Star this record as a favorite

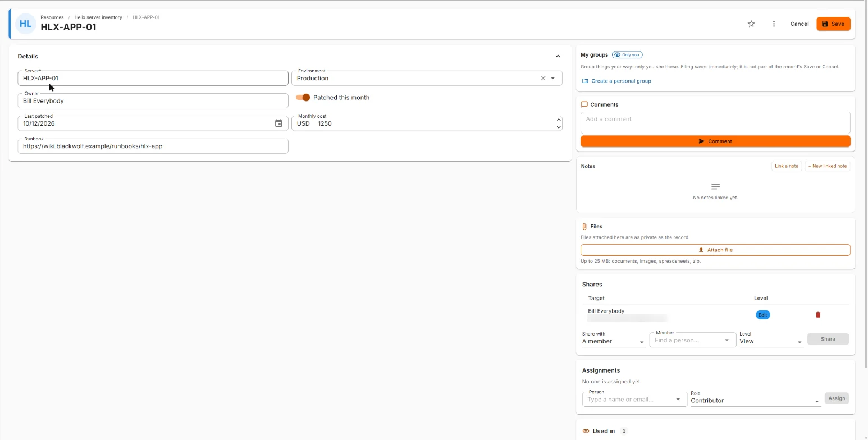pyautogui.click(x=751, y=24)
